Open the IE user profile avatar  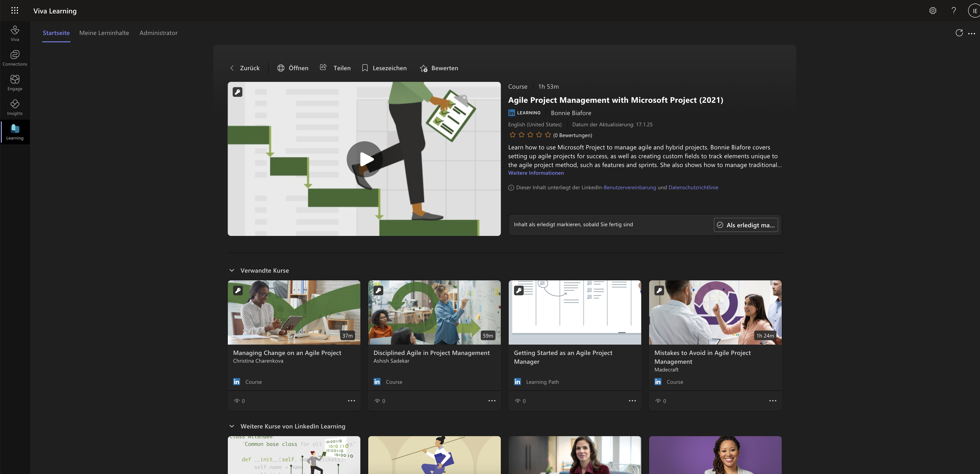point(974,11)
